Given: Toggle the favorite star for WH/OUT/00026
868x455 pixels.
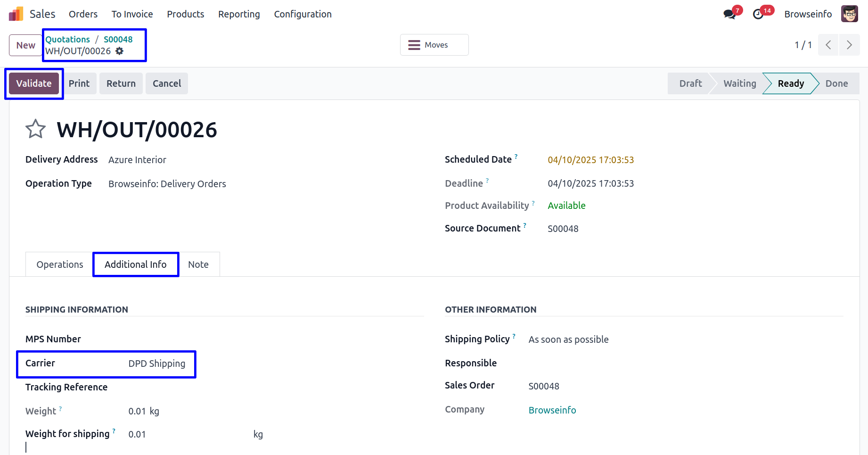Looking at the screenshot, I should pos(35,129).
